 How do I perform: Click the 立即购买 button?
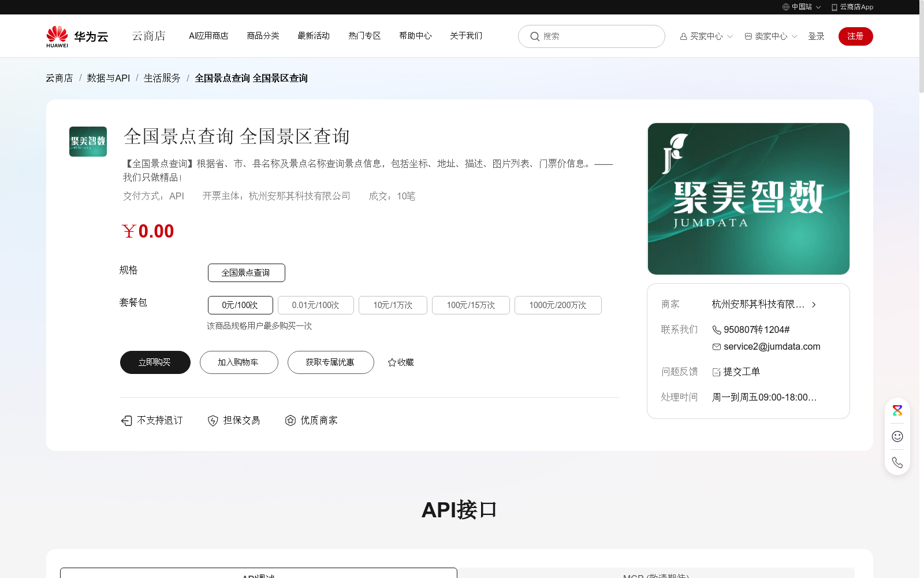155,362
